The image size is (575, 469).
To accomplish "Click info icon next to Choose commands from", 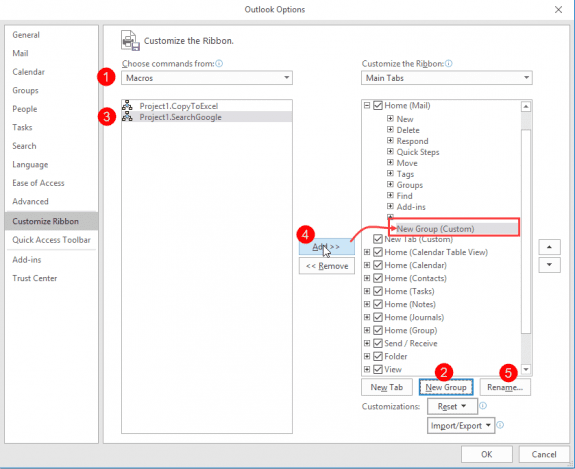I will [x=219, y=63].
